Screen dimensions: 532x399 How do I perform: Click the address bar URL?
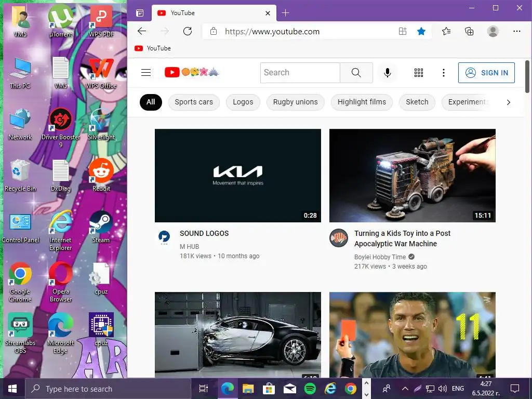click(272, 32)
